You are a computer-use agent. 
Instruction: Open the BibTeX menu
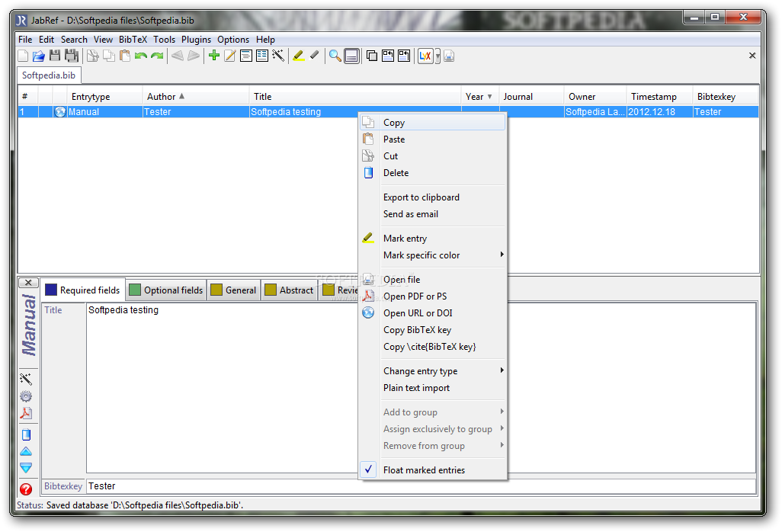pos(133,40)
